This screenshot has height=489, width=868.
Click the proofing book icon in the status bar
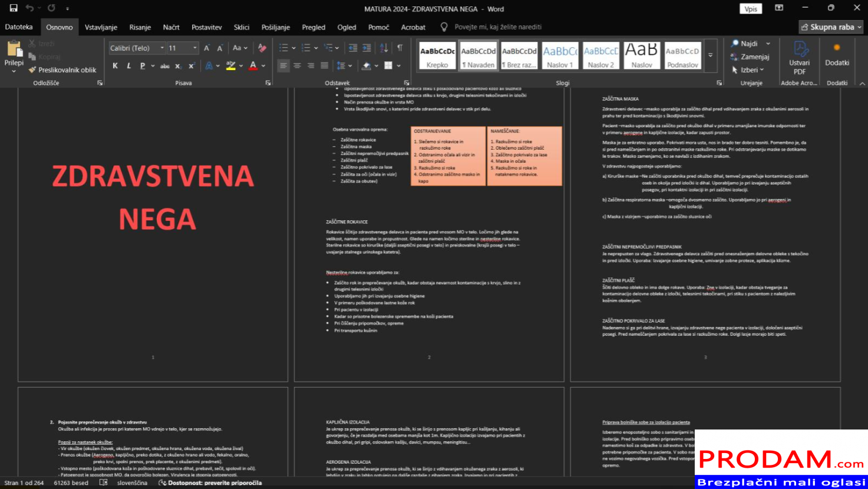(103, 483)
